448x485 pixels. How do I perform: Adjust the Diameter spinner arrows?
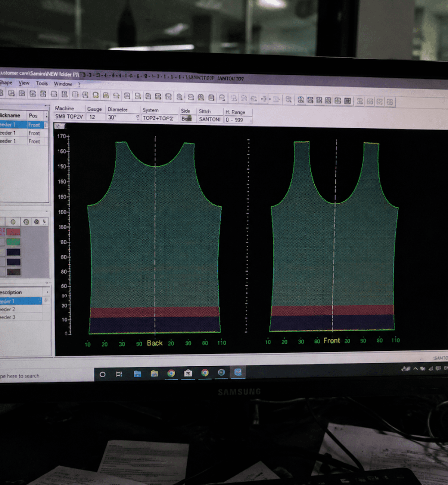137,118
